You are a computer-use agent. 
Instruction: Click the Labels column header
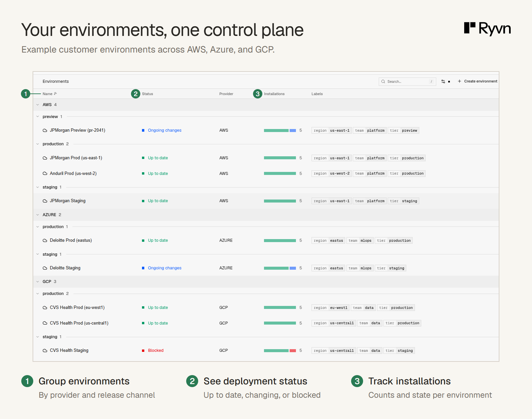point(317,94)
